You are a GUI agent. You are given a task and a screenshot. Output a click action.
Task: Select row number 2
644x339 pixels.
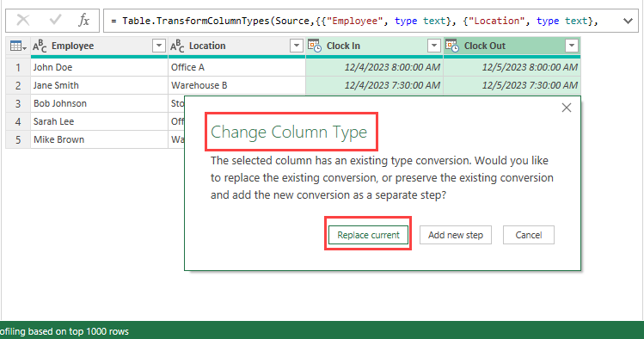click(x=18, y=85)
